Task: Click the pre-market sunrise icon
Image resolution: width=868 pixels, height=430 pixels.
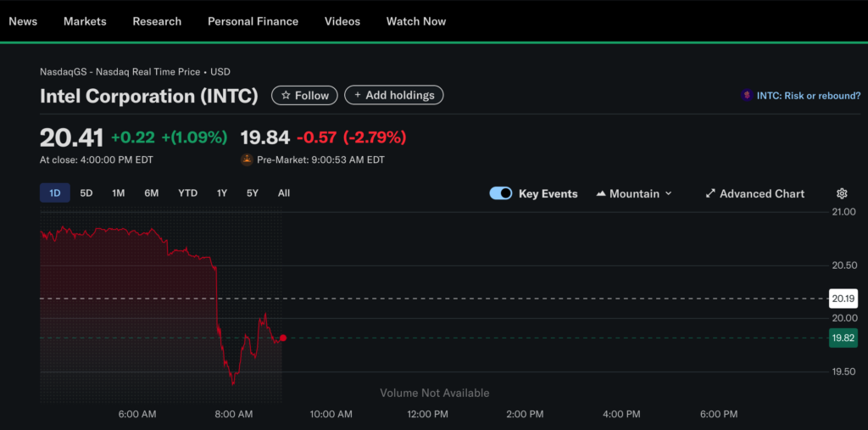Action: (247, 159)
